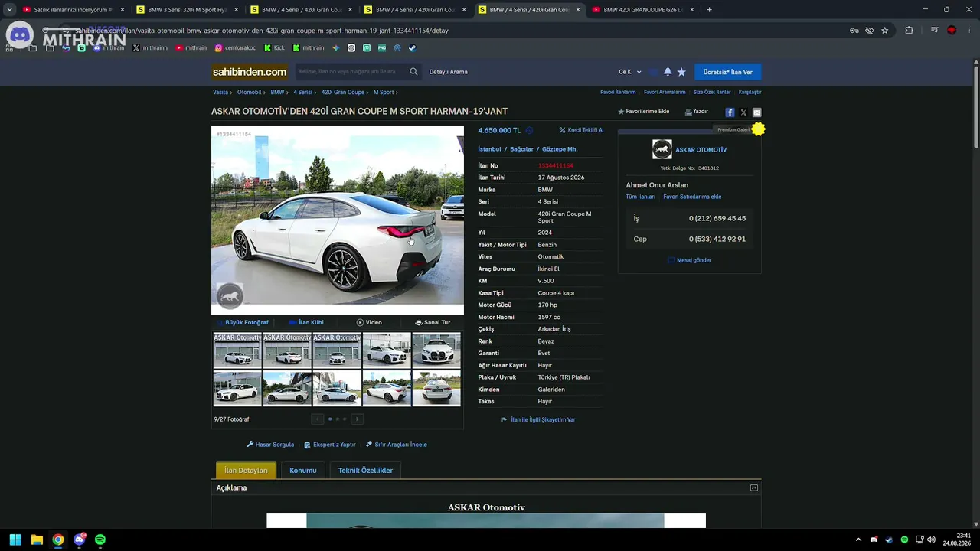Viewport: 980px width, 551px height.
Task: Click Ücretsiz İlan Ver button
Action: coord(728,72)
